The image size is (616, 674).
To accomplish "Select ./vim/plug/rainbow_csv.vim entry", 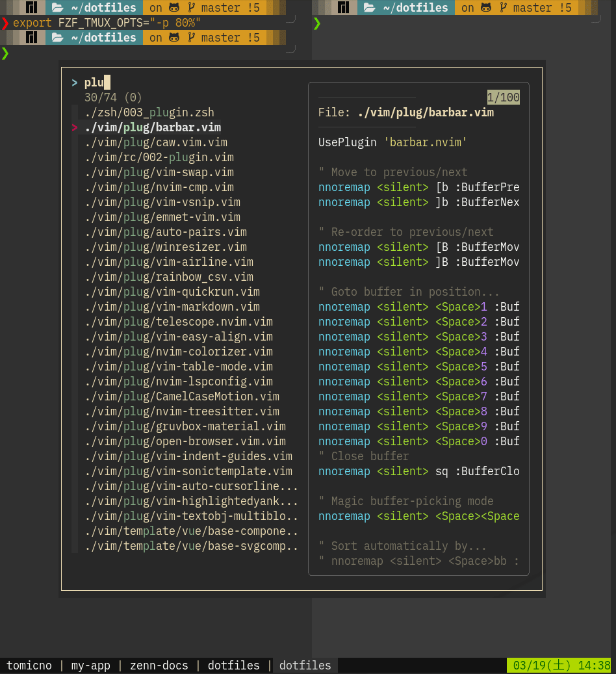I will tap(169, 277).
